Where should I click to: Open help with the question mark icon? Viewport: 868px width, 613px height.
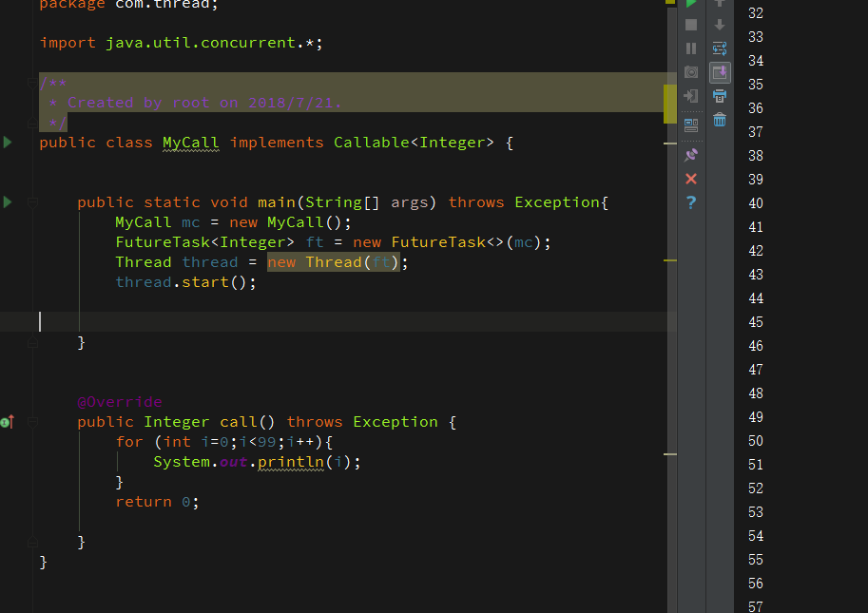tap(691, 202)
